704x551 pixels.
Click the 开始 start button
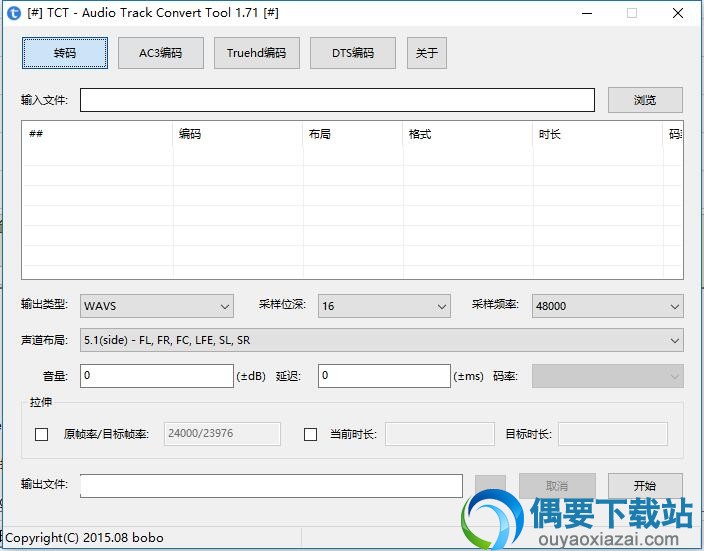[645, 486]
